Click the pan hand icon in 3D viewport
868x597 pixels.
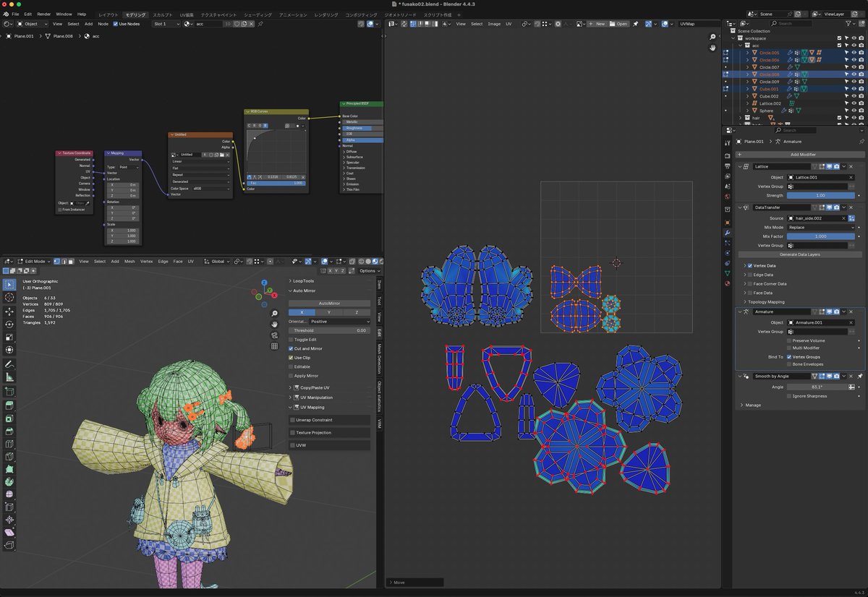(274, 325)
